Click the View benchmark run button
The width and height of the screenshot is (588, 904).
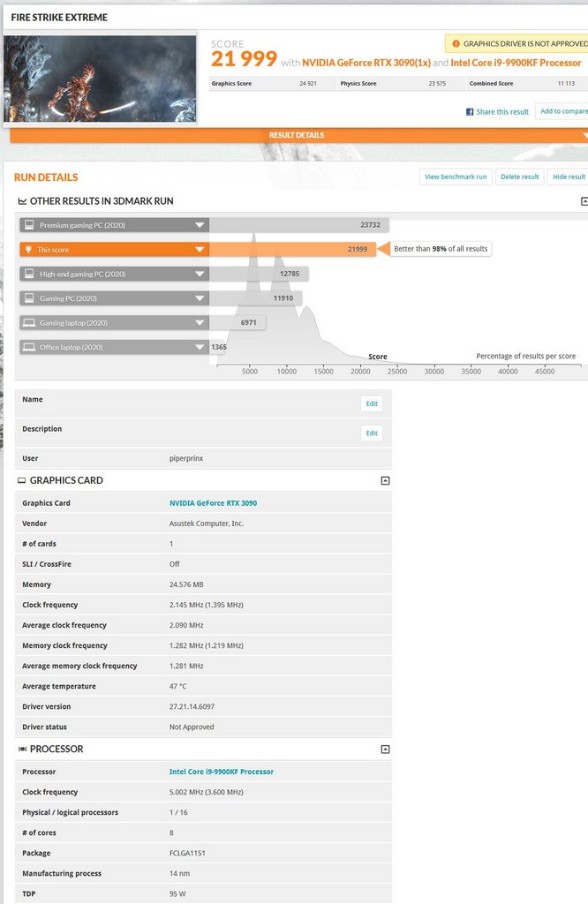456,177
